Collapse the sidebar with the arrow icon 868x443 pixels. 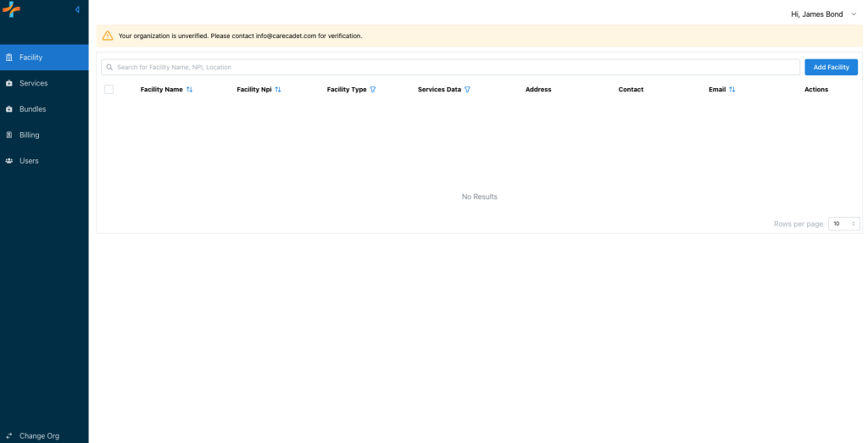(x=77, y=9)
